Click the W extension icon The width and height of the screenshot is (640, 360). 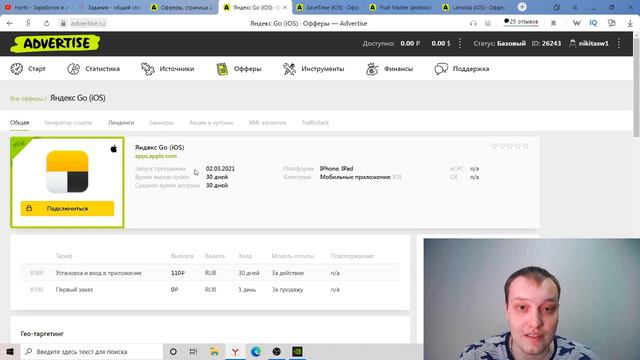coord(576,23)
